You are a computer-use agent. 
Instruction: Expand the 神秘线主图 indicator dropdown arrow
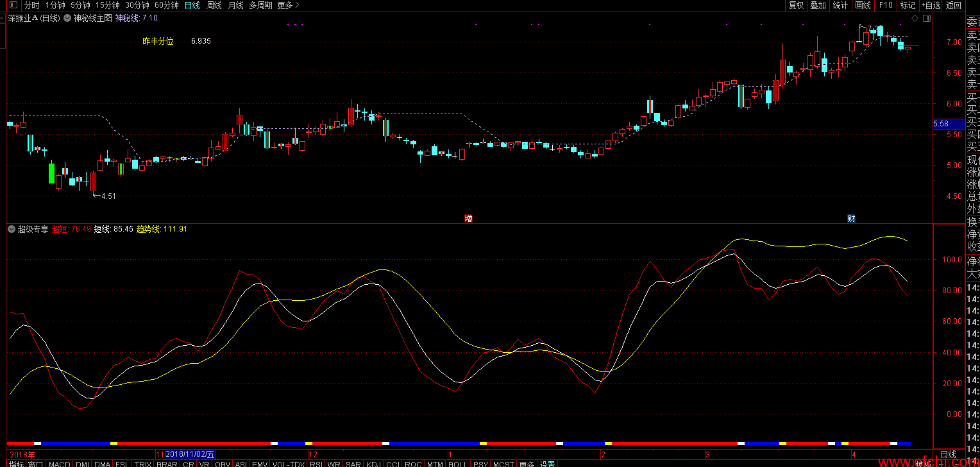click(67, 18)
